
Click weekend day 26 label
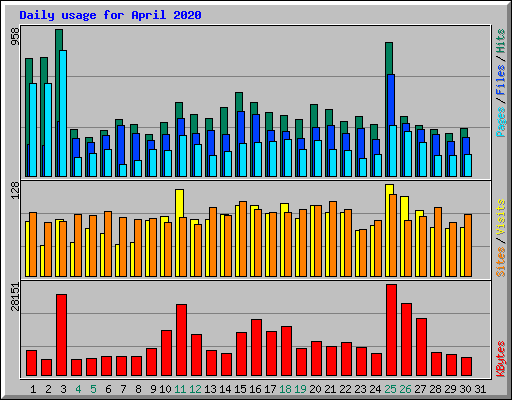pos(405,389)
